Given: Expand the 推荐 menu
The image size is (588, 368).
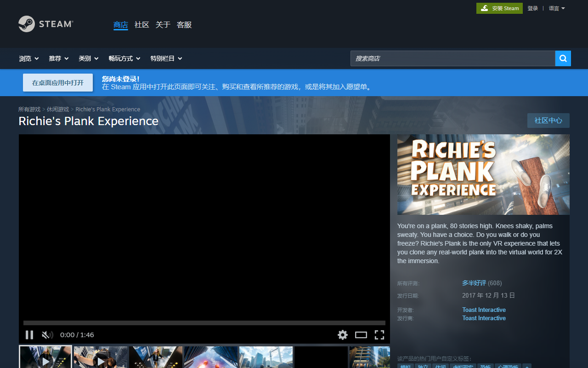Looking at the screenshot, I should click(59, 58).
